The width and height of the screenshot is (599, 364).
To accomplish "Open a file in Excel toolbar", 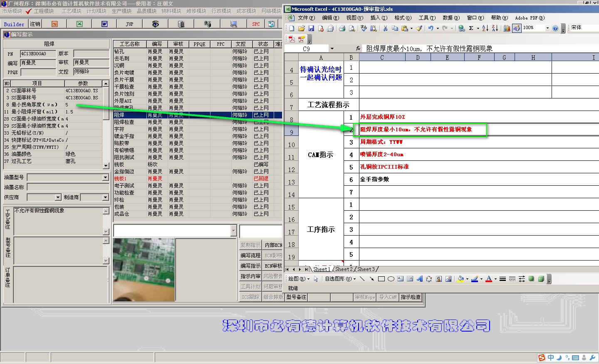I will [x=301, y=28].
